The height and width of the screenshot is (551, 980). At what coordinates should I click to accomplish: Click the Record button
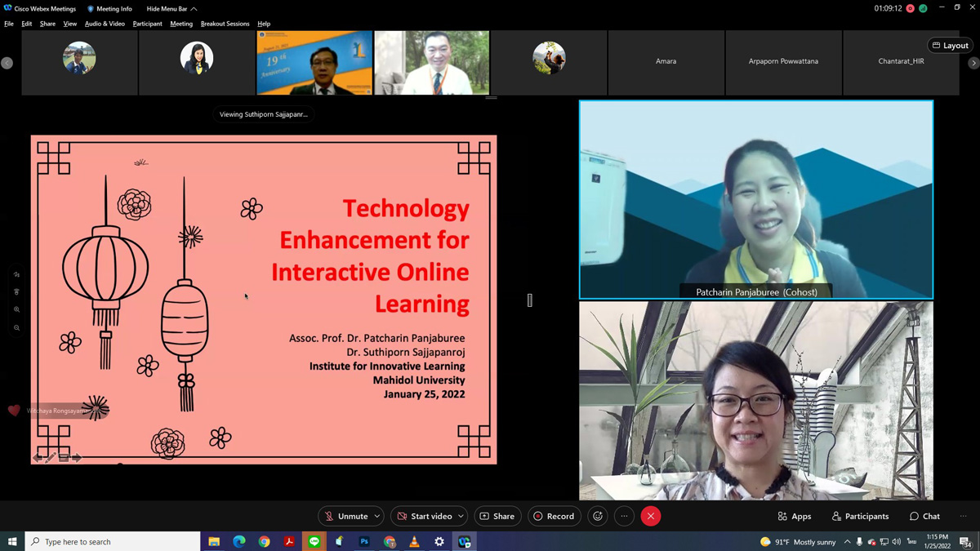click(554, 516)
